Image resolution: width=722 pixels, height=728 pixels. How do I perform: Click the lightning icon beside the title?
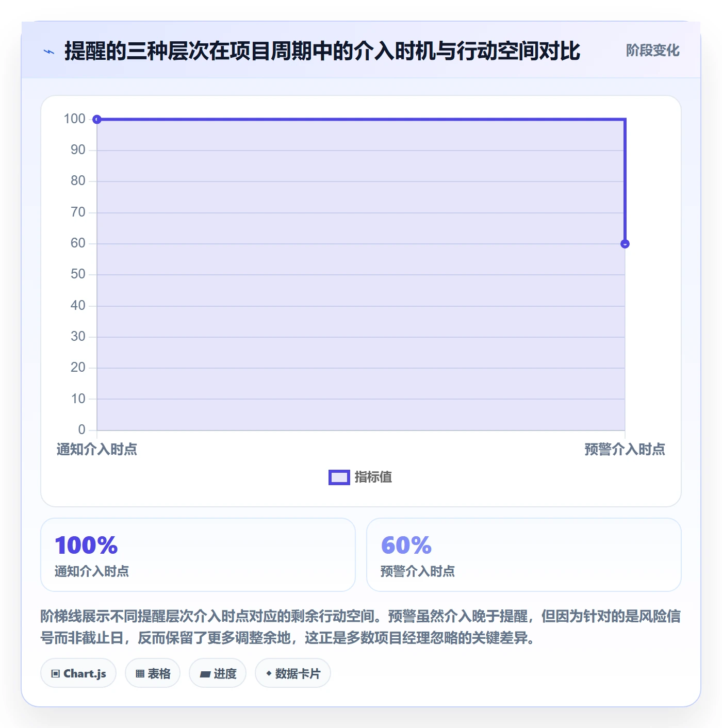(x=49, y=52)
